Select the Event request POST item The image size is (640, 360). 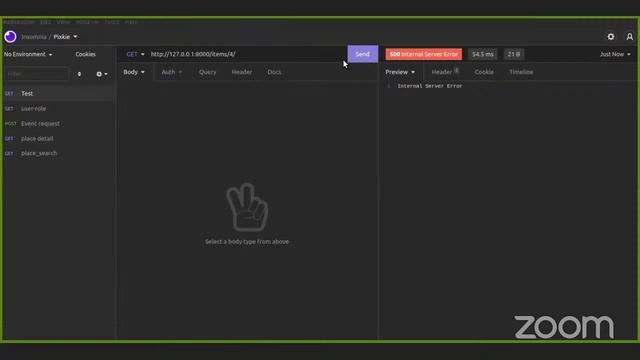[59, 123]
